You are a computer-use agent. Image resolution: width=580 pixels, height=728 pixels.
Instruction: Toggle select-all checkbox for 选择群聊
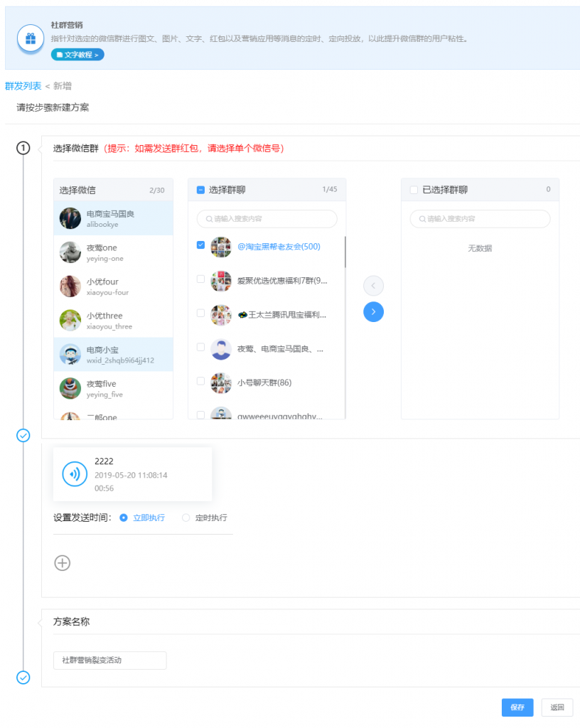(x=200, y=190)
